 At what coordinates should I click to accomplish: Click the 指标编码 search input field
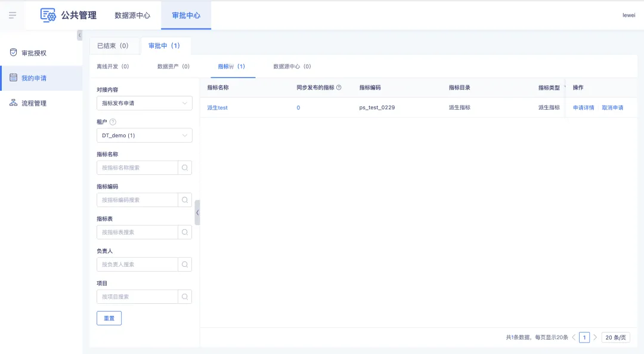(x=137, y=200)
